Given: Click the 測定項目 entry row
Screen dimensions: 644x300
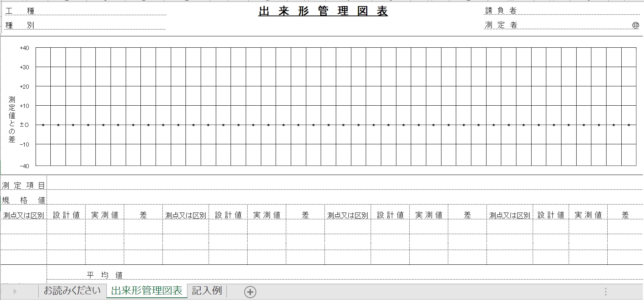Looking at the screenshot, I should 341,185.
